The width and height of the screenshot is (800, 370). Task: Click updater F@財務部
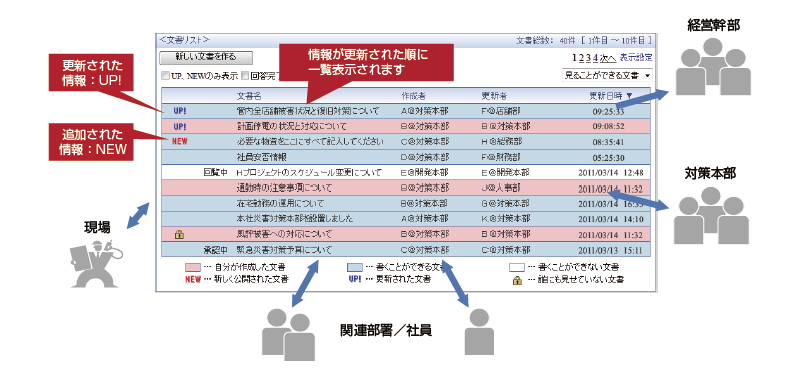(x=502, y=157)
